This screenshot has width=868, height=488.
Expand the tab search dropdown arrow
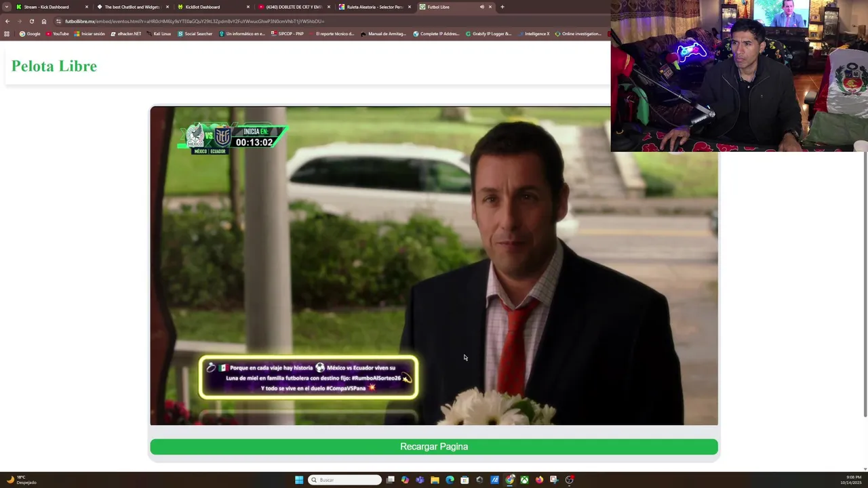coord(6,7)
